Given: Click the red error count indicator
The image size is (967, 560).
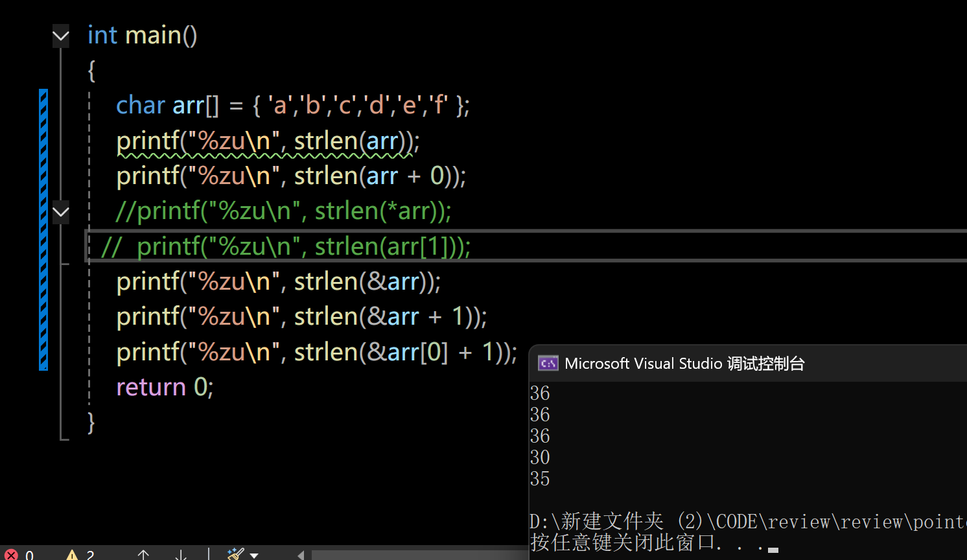Looking at the screenshot, I should (19, 555).
